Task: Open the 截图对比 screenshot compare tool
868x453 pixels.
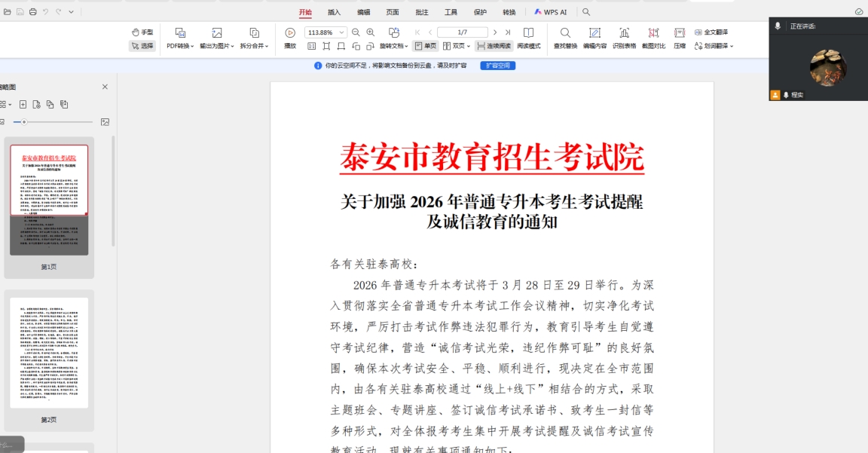Action: point(653,33)
